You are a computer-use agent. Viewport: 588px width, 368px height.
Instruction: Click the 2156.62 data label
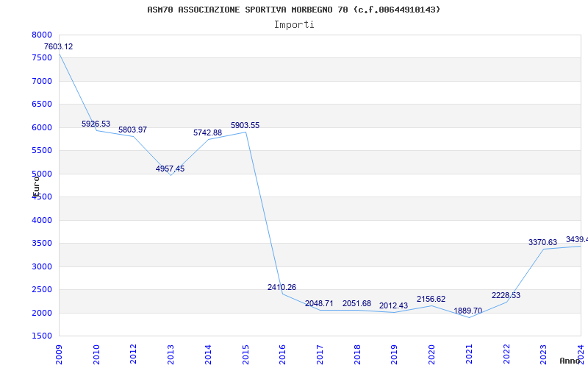431,300
